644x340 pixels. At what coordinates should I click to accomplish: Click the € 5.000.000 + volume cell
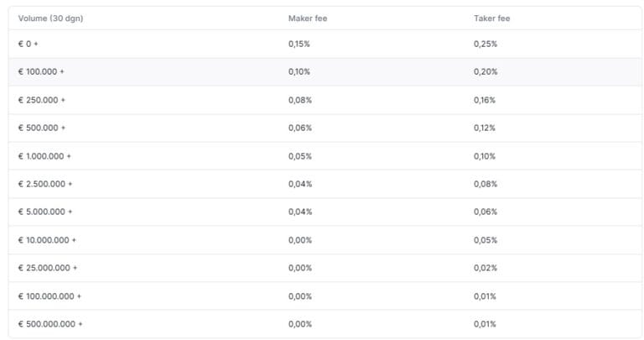[x=45, y=212]
